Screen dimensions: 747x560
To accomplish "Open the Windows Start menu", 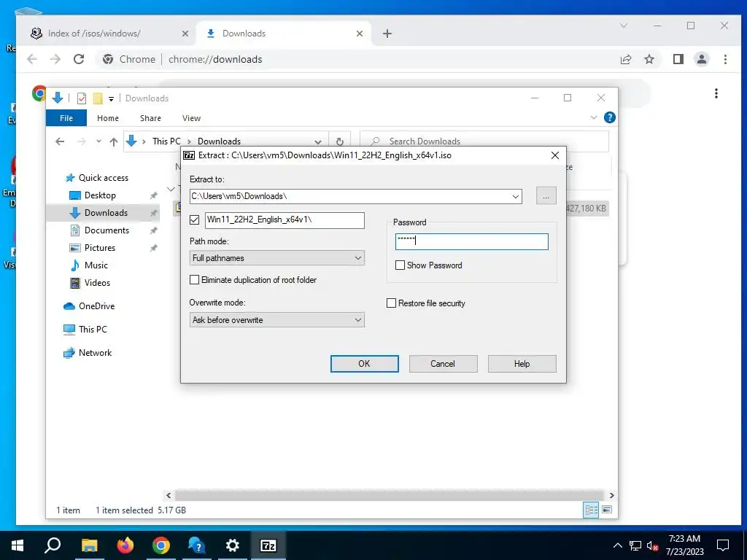I will [18, 545].
